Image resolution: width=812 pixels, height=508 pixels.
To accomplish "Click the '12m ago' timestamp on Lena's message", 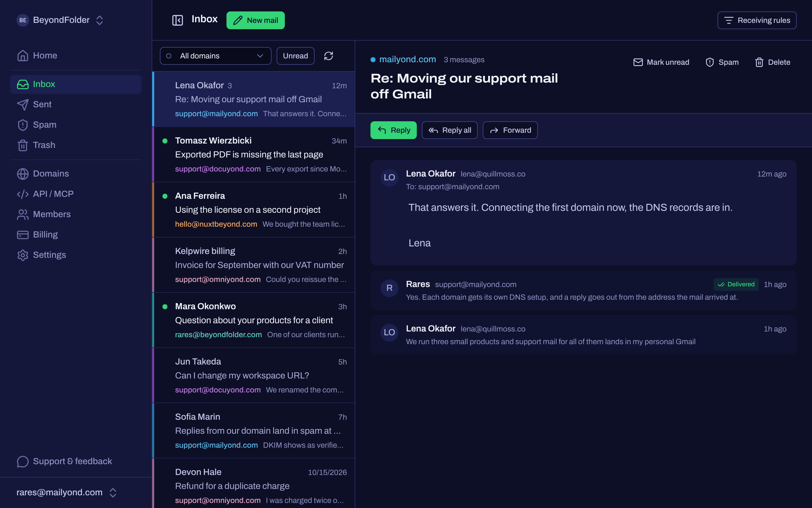I will click(771, 174).
